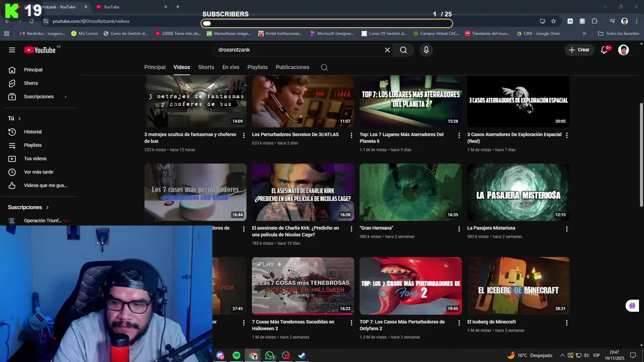This screenshot has width=644, height=362.
Task: Reload the page with the browser refresh icon
Action: click(x=31, y=21)
